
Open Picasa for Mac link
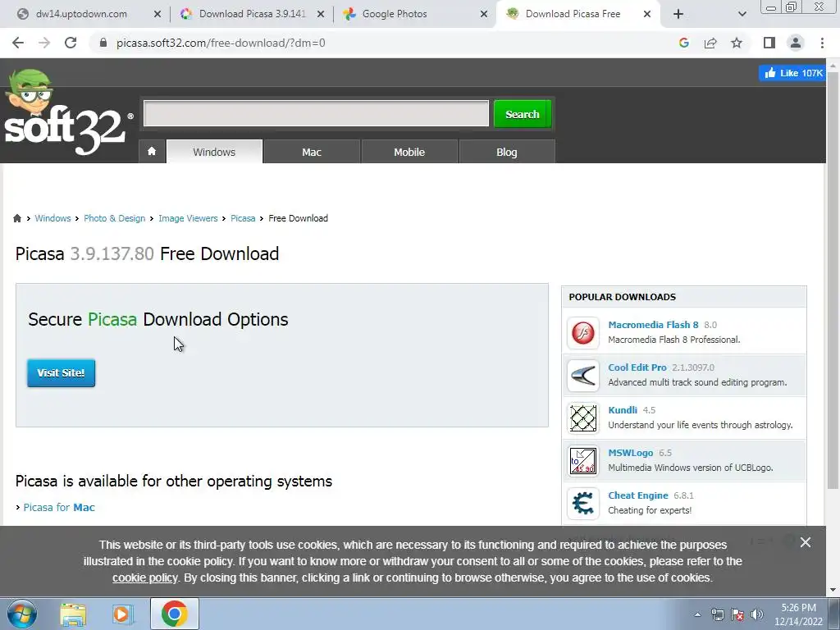tap(59, 507)
